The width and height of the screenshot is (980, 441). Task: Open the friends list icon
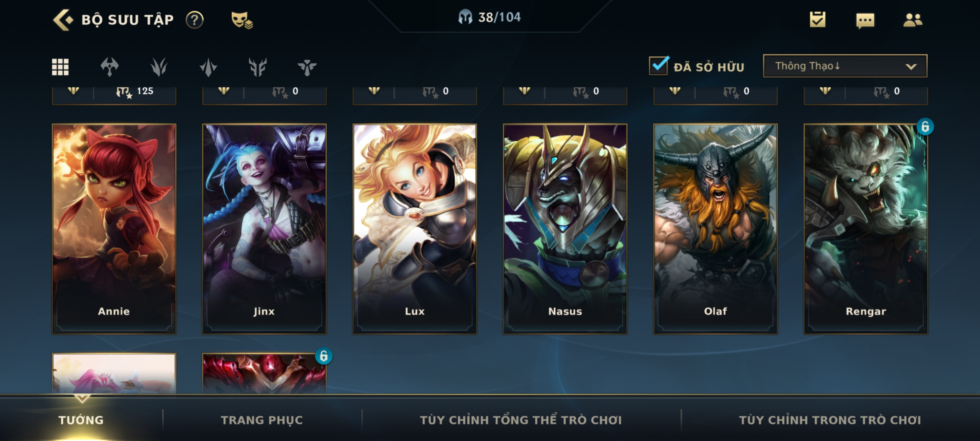pyautogui.click(x=913, y=20)
